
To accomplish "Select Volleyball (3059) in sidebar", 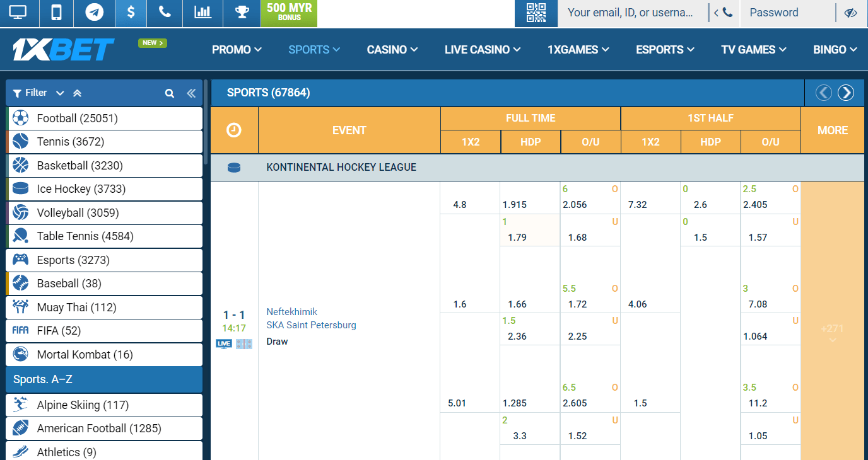I will [x=104, y=213].
